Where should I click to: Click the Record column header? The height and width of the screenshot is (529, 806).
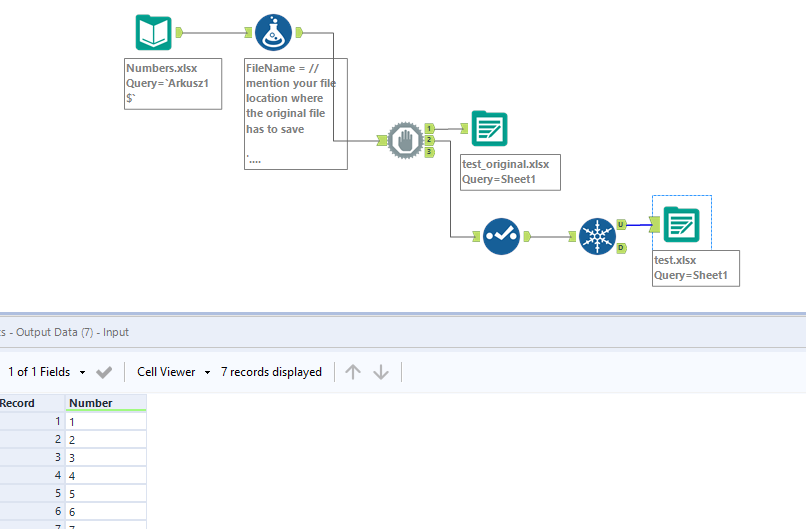point(32,403)
